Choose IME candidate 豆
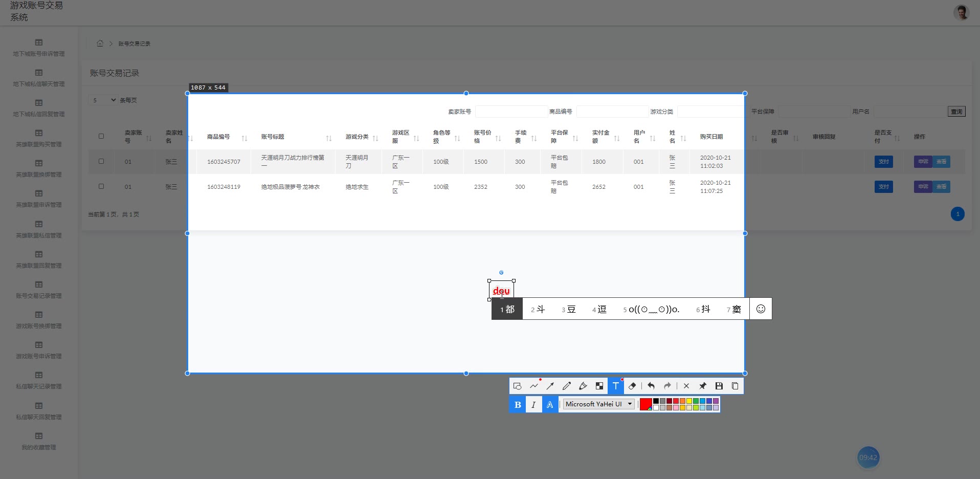Screen dimensions: 980x479 pos(569,309)
